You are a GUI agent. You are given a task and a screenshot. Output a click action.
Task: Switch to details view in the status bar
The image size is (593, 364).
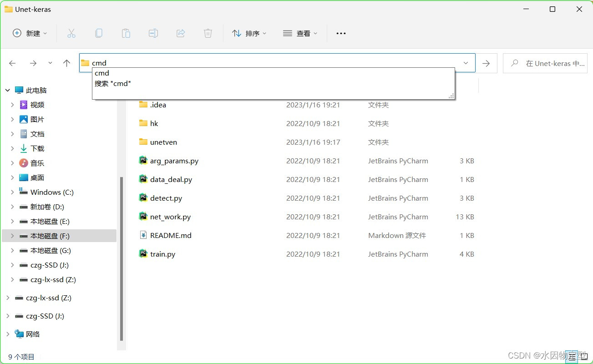572,357
